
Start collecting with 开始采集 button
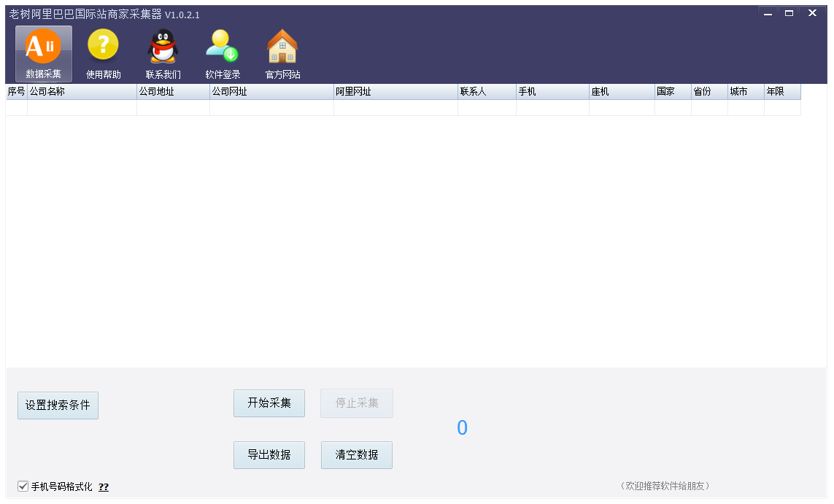(x=269, y=403)
